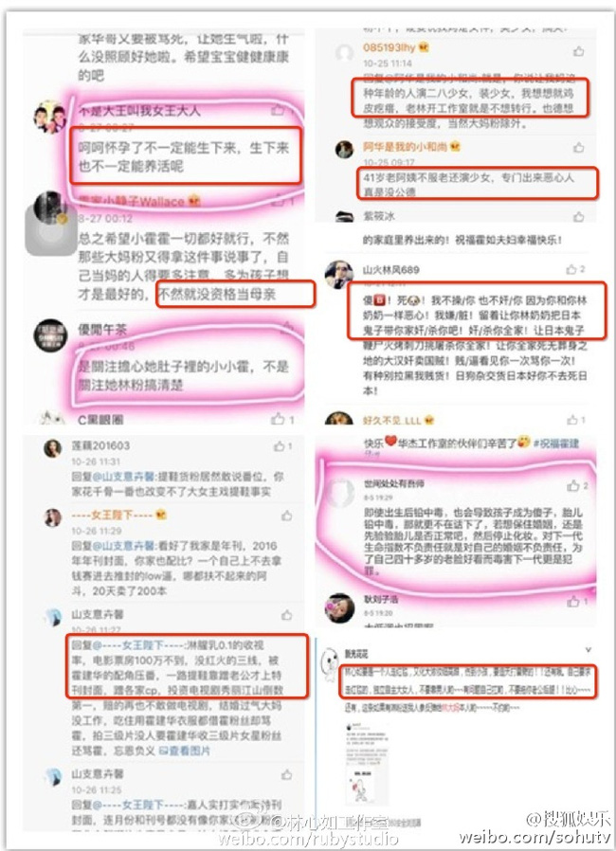Open the 查看图片 link
The height and width of the screenshot is (851, 616).
(185, 751)
